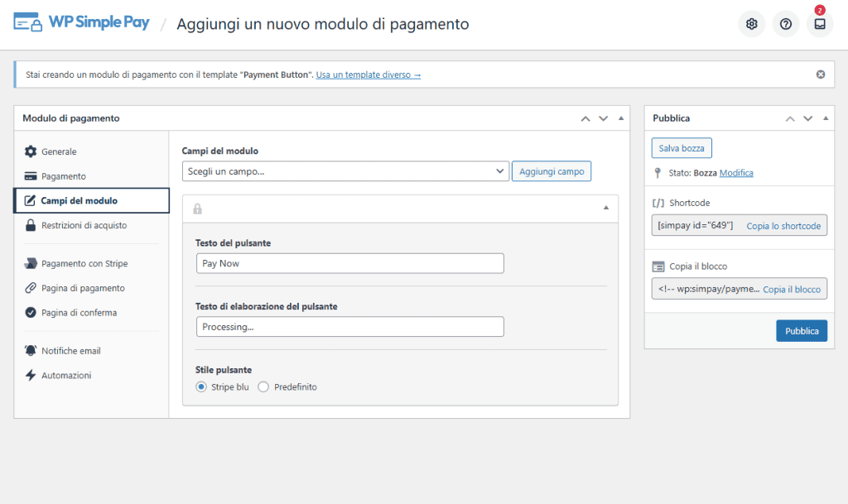Screen dimensions: 848x504
Task: Switch to the Generale tab
Action: 59,152
